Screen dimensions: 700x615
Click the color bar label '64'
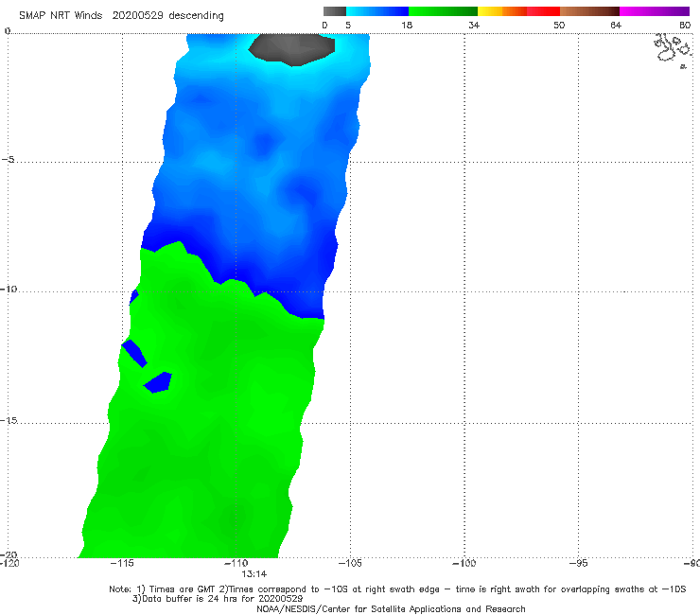pos(616,25)
